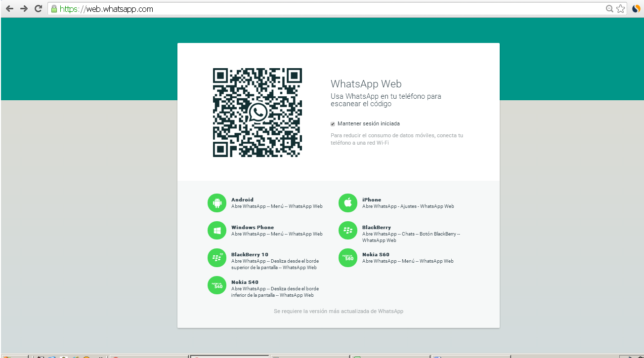Image resolution: width=644 pixels, height=358 pixels.
Task: Click the 'WhatsApp Web' heading text
Action: (x=366, y=84)
